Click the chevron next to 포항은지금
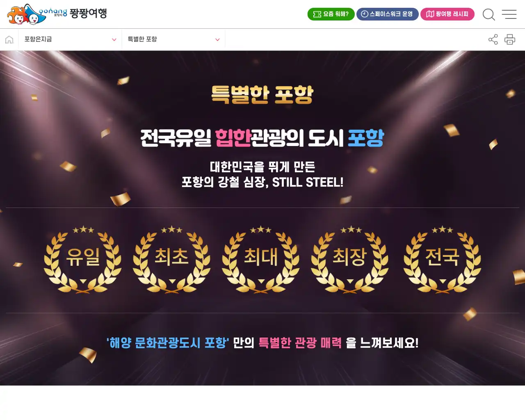Screen dimensions: 525x420 114,40
